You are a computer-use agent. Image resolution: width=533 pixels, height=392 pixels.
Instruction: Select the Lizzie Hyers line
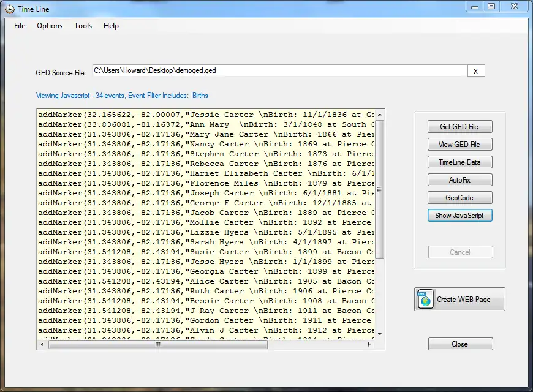click(206, 232)
